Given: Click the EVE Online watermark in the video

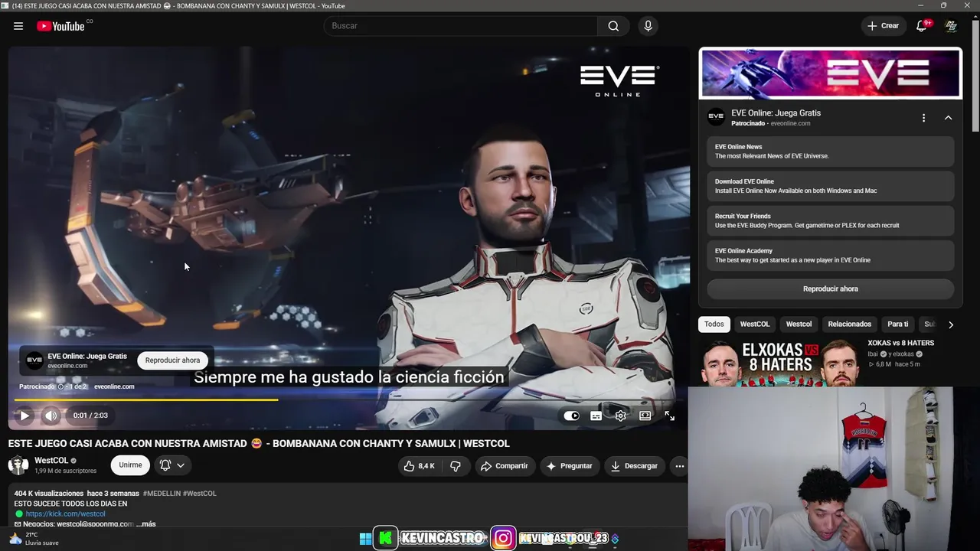Looking at the screenshot, I should pos(619,80).
